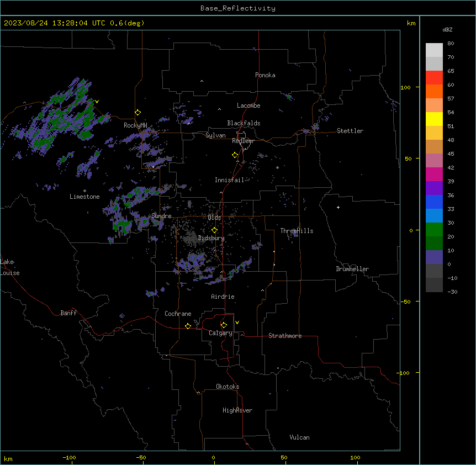The width and height of the screenshot is (476, 465).
Task: Click the Drumheller label
Action: (352, 269)
